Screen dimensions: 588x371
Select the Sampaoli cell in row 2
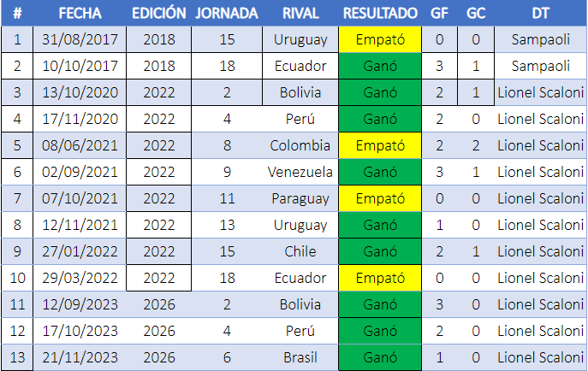coord(540,66)
